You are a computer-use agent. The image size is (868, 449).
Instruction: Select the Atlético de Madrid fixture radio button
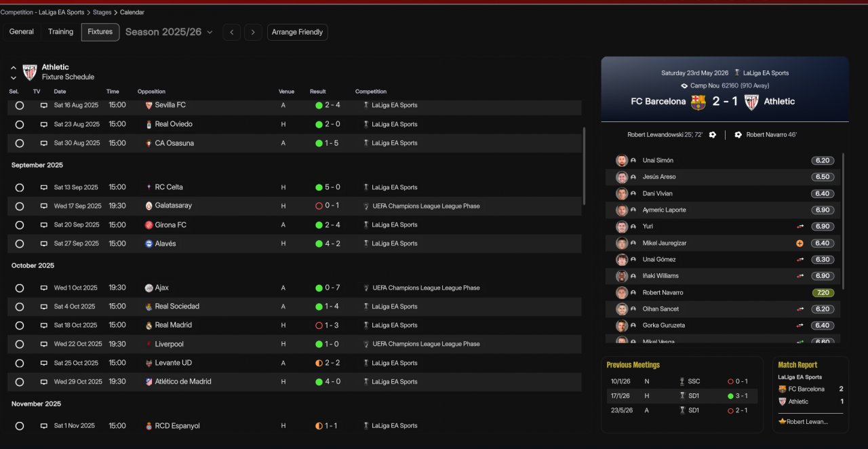[x=19, y=382]
